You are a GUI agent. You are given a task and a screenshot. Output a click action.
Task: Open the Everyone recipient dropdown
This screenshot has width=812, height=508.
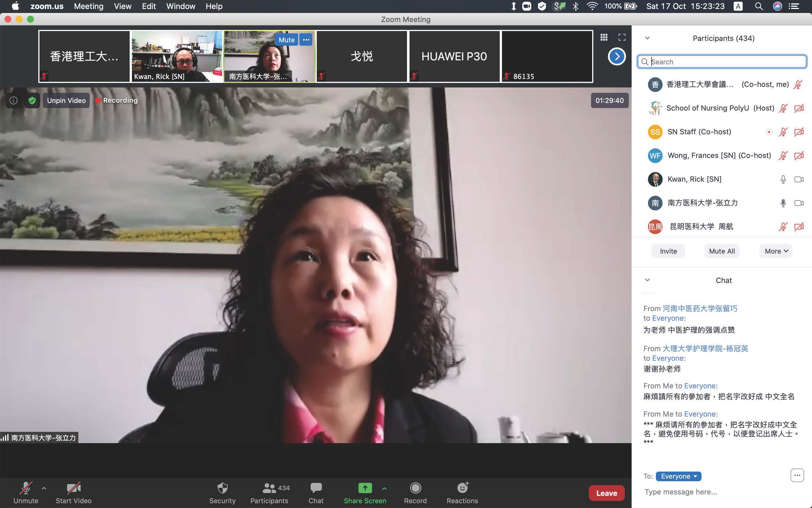click(678, 476)
